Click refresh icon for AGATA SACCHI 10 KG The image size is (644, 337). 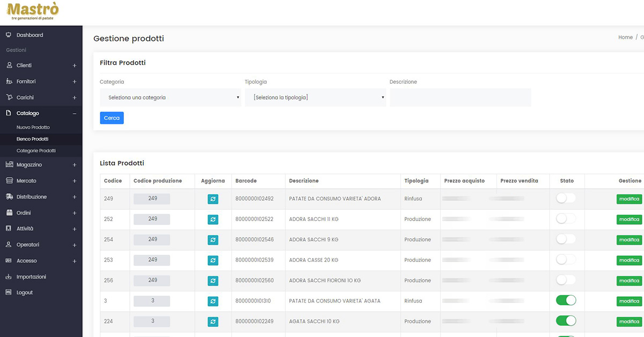213,321
